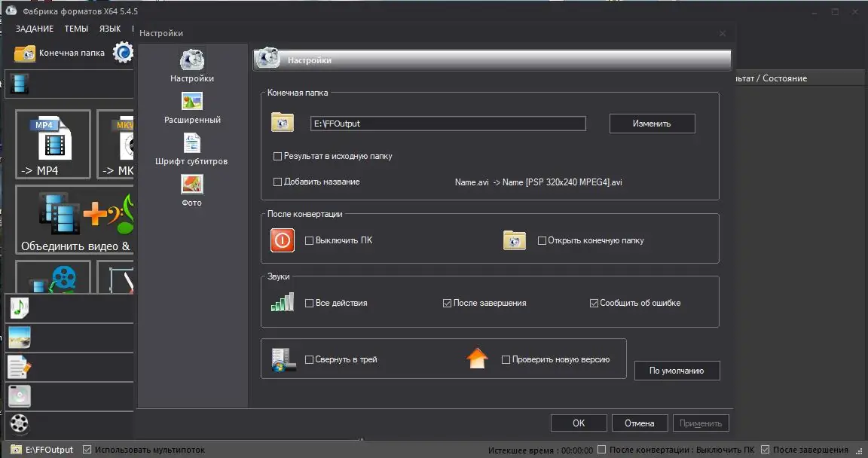Enable Все действия sounds checkbox
Viewport: 868px width, 458px height.
[310, 303]
